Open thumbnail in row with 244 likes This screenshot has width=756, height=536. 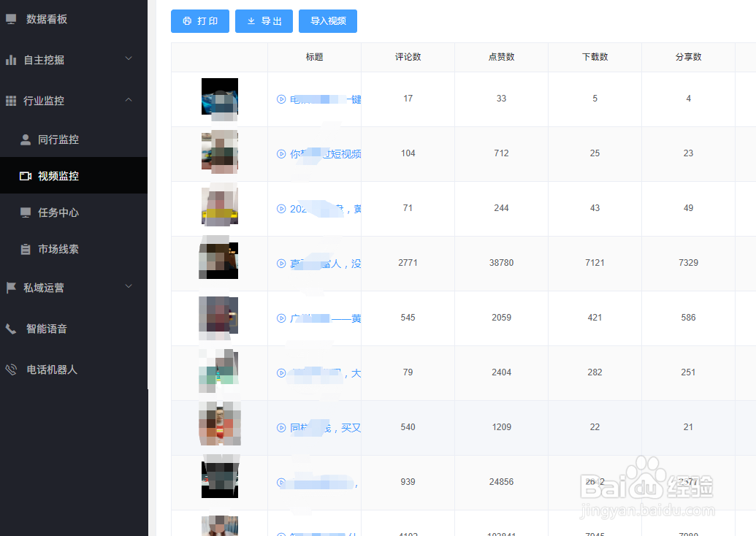(x=220, y=205)
